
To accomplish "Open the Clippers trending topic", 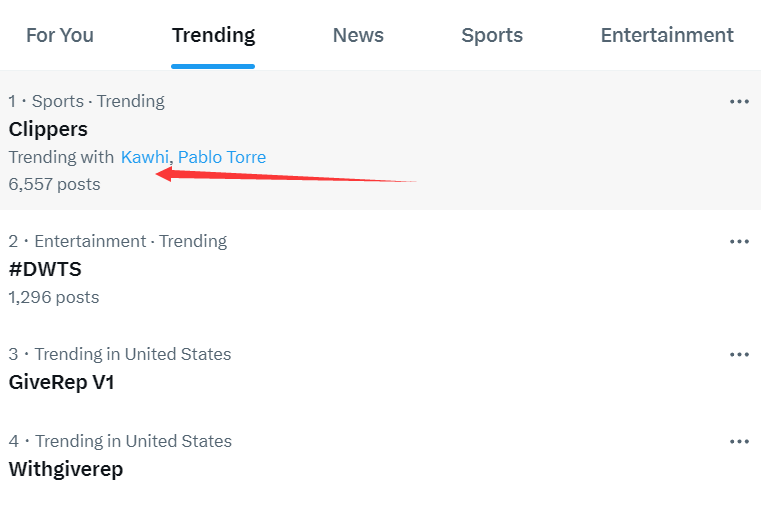I will click(48, 129).
